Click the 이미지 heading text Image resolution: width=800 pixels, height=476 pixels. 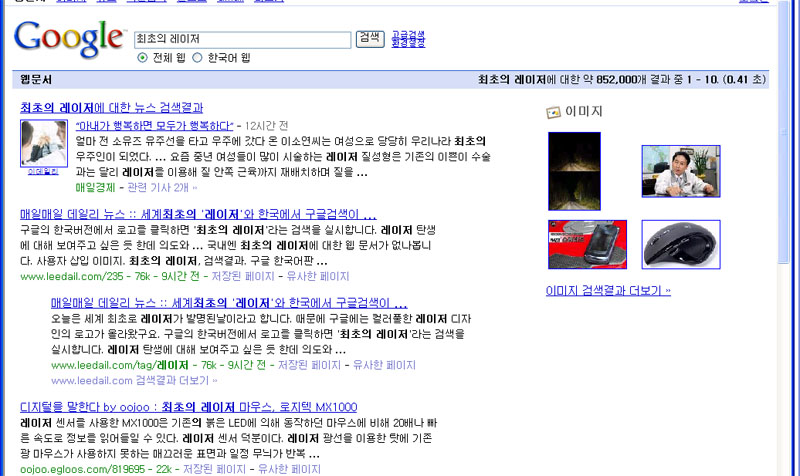pos(584,111)
